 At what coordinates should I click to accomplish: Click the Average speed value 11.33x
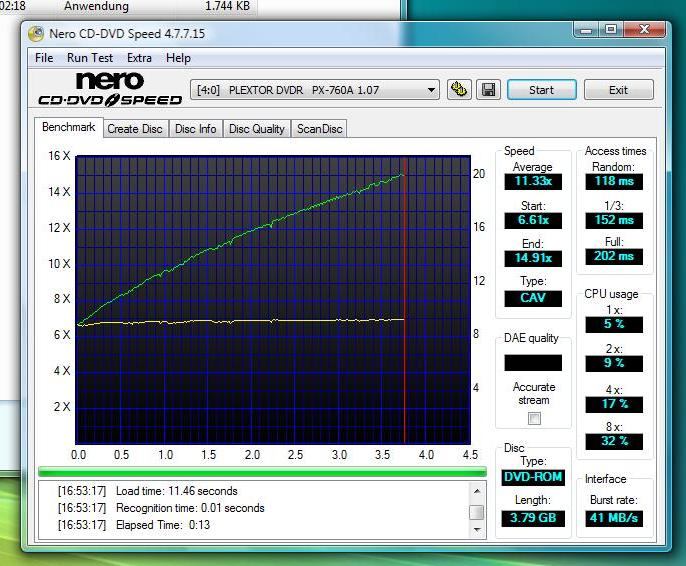click(533, 181)
